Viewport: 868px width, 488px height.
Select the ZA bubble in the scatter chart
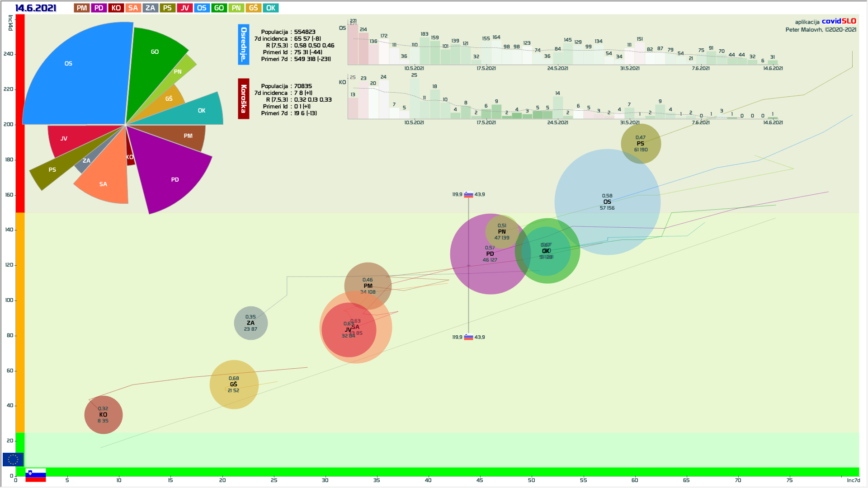click(x=251, y=323)
